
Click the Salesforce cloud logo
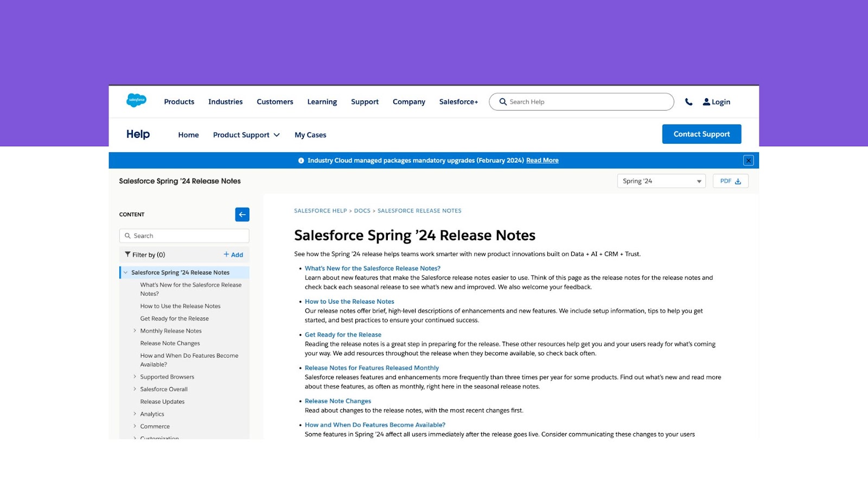(x=136, y=101)
